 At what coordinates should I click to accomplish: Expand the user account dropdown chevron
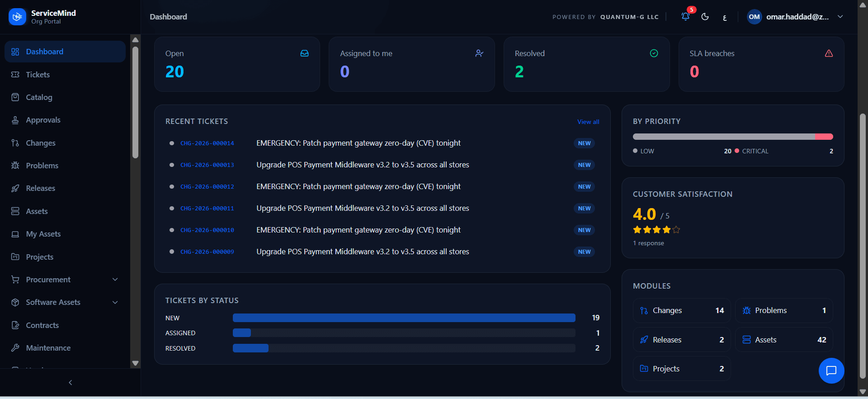pyautogui.click(x=840, y=17)
